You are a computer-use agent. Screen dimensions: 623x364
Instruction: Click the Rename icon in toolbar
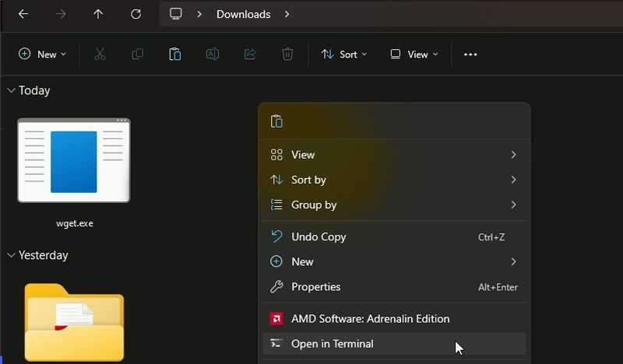213,54
